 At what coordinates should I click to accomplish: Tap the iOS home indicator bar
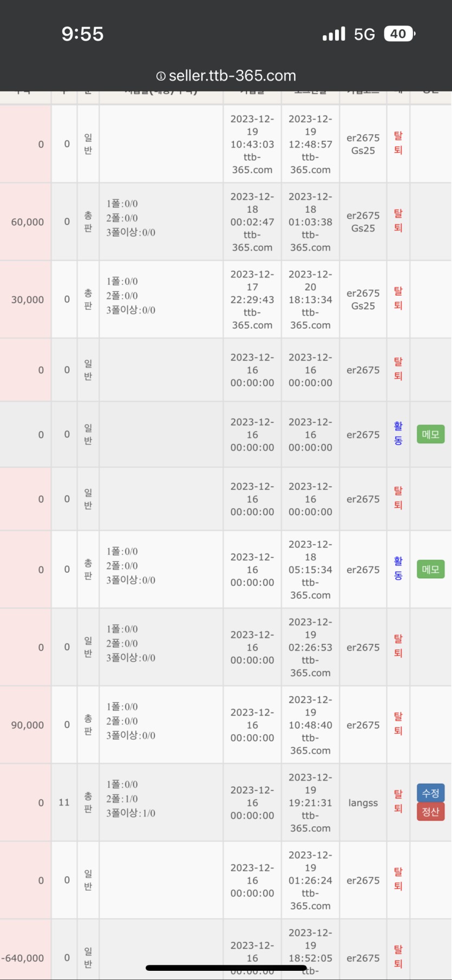(x=226, y=968)
